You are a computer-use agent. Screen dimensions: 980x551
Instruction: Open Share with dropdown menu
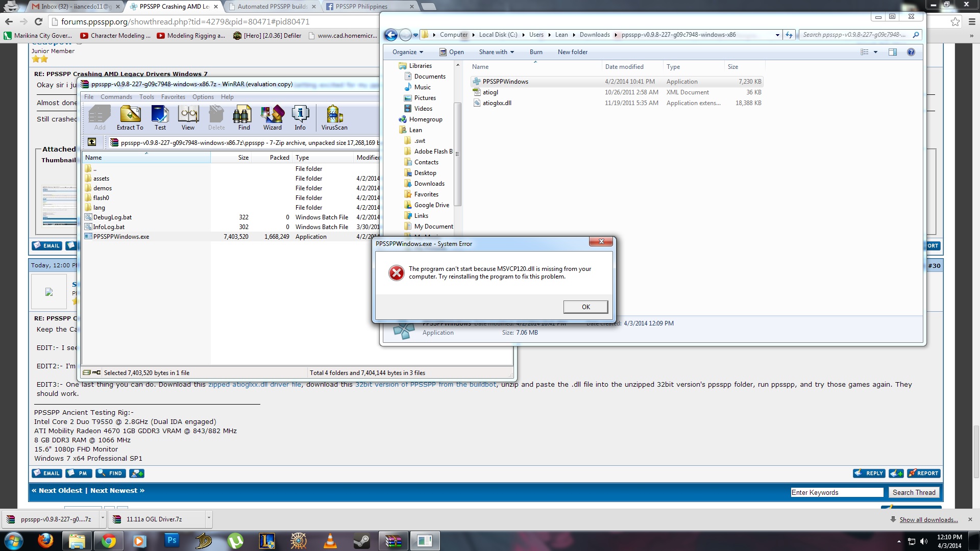[x=496, y=52]
